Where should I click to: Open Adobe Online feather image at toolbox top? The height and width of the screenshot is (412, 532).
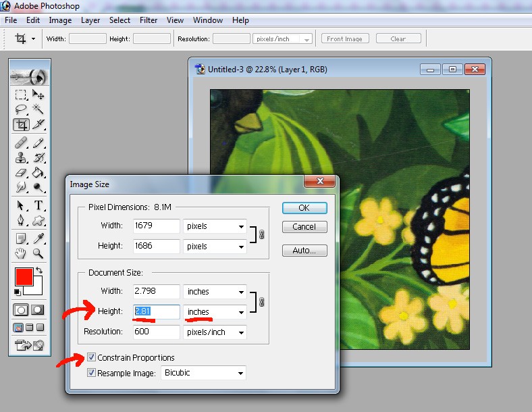[30, 77]
